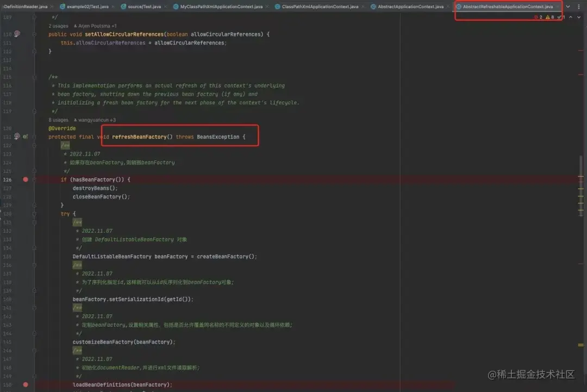Close MyClassPathXmlApplicationContext.java tab
This screenshot has height=392, width=587.
click(x=268, y=7)
